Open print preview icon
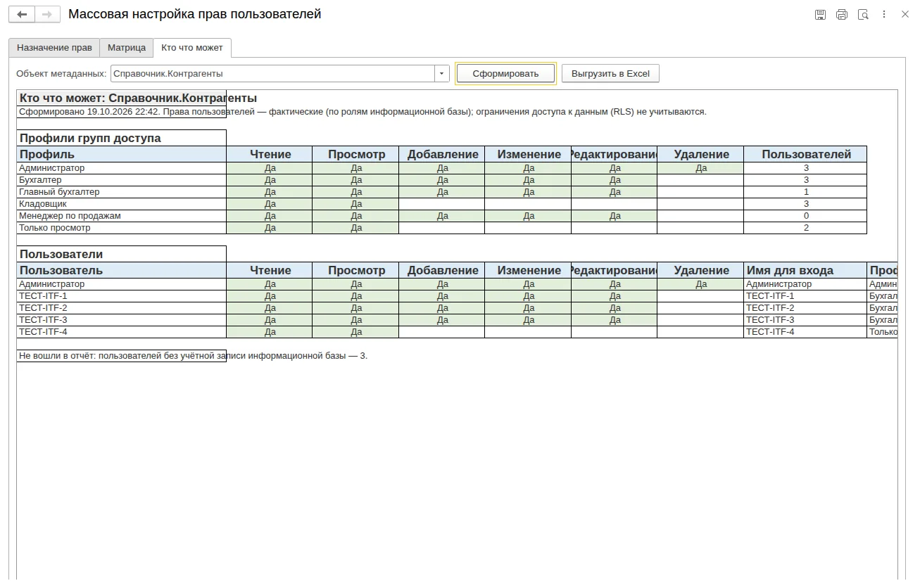Viewport: 920px width, 588px height. pyautogui.click(x=863, y=14)
